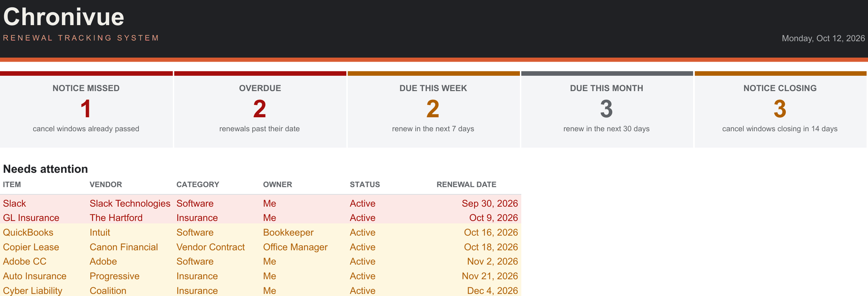Viewport: 868px width, 296px height.
Task: Click 'cancel windows closing in 14 days' caption
Action: (x=780, y=129)
